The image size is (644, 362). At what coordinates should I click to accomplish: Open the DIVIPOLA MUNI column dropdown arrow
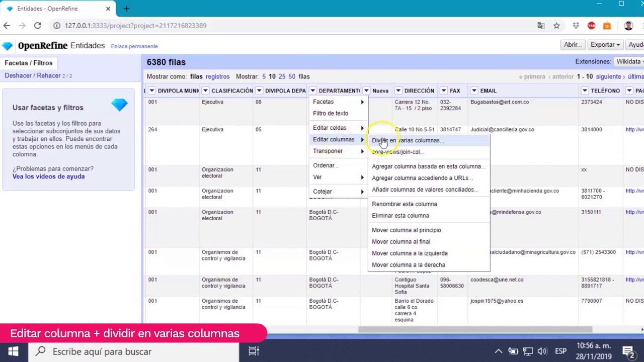(x=151, y=90)
